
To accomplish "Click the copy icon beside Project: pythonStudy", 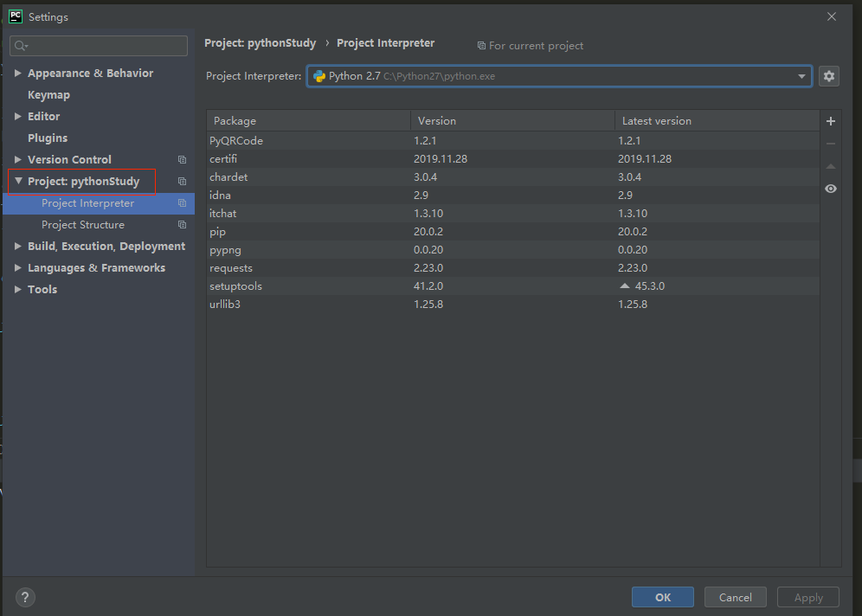I will point(182,182).
